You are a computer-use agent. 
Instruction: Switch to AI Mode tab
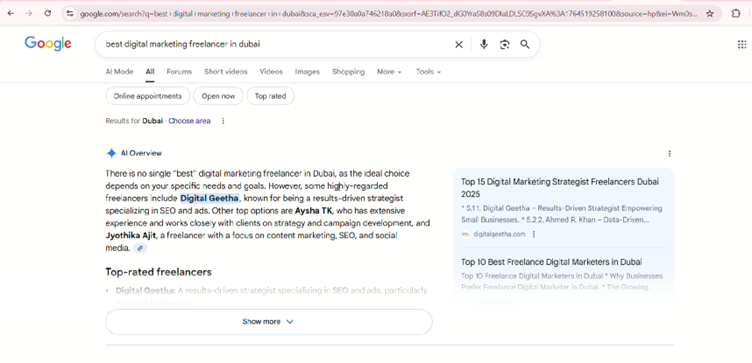pyautogui.click(x=119, y=71)
